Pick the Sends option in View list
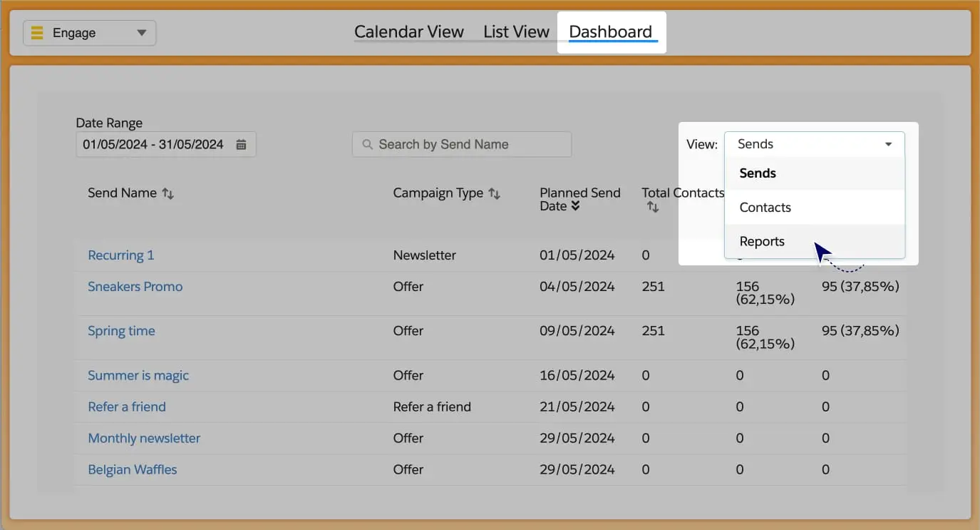 point(758,173)
